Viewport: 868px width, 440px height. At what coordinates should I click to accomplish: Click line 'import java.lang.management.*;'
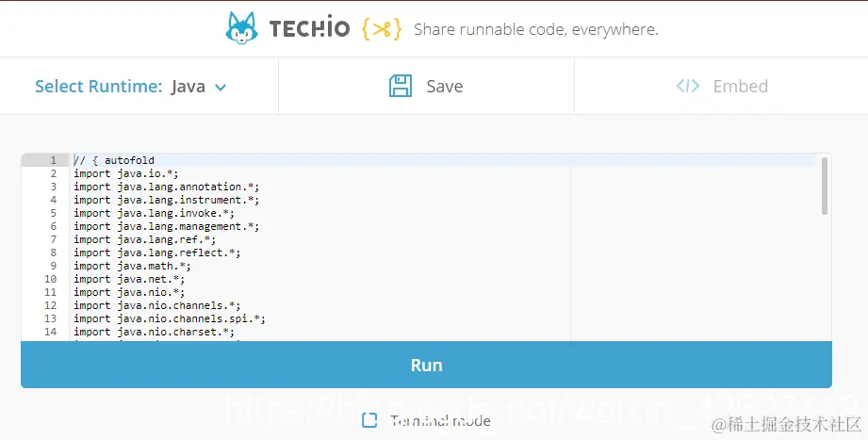[x=167, y=226]
